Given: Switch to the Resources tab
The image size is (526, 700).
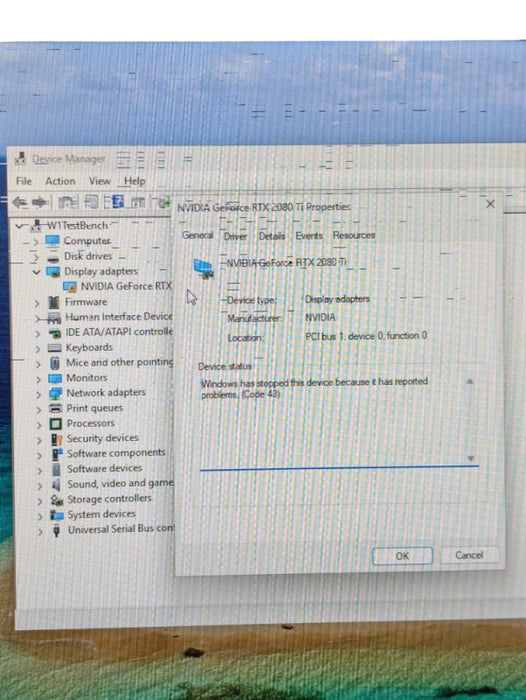Looking at the screenshot, I should pyautogui.click(x=354, y=235).
